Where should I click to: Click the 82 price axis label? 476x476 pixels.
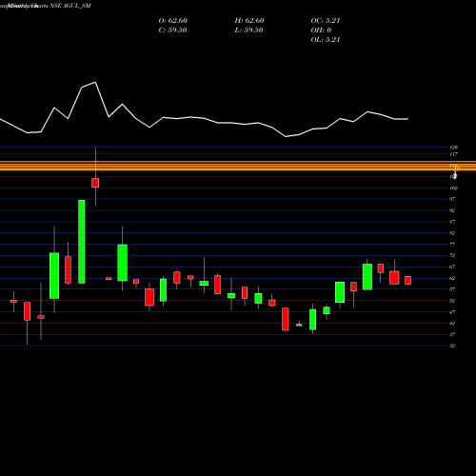tap(452, 233)
